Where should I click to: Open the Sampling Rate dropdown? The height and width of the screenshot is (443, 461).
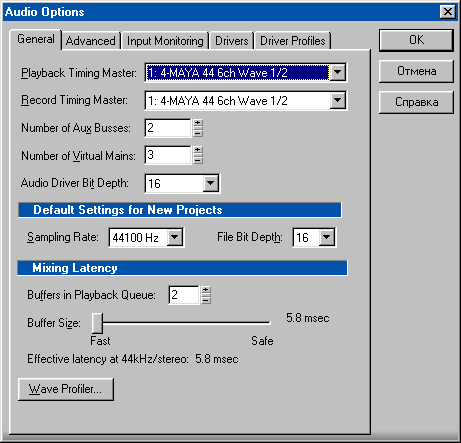175,237
